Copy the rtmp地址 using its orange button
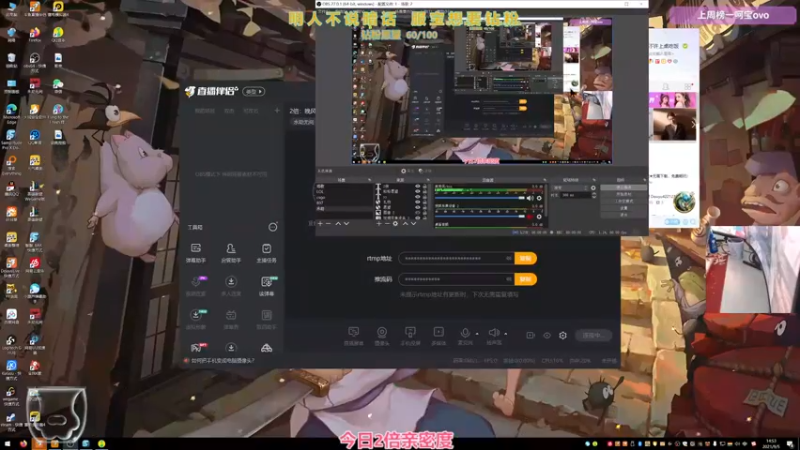The height and width of the screenshot is (450, 800). (526, 258)
